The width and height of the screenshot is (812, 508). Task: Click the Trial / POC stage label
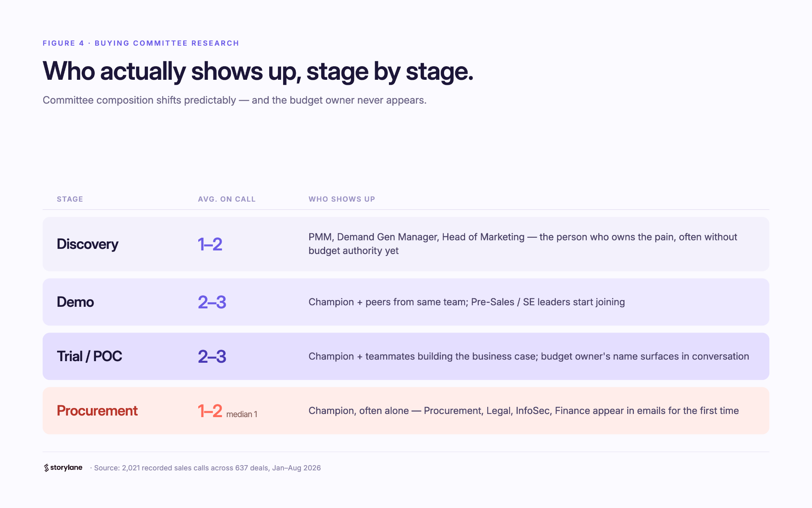(90, 356)
